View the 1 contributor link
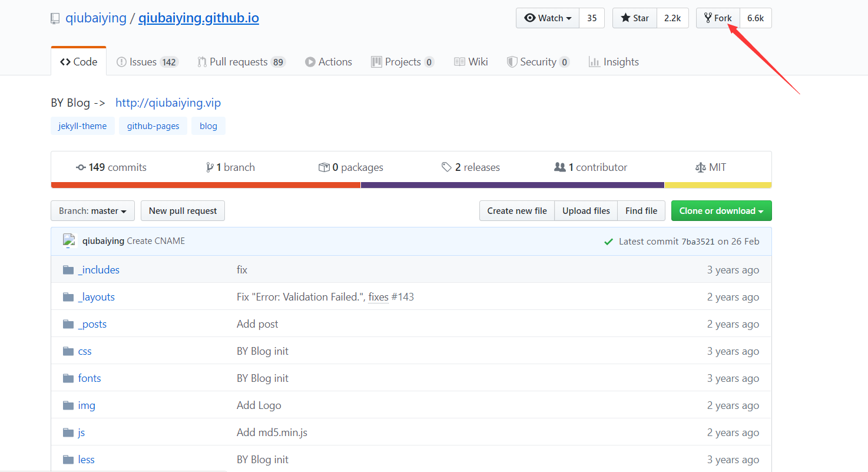Screen dimensions: 868x472 [x=591, y=167]
